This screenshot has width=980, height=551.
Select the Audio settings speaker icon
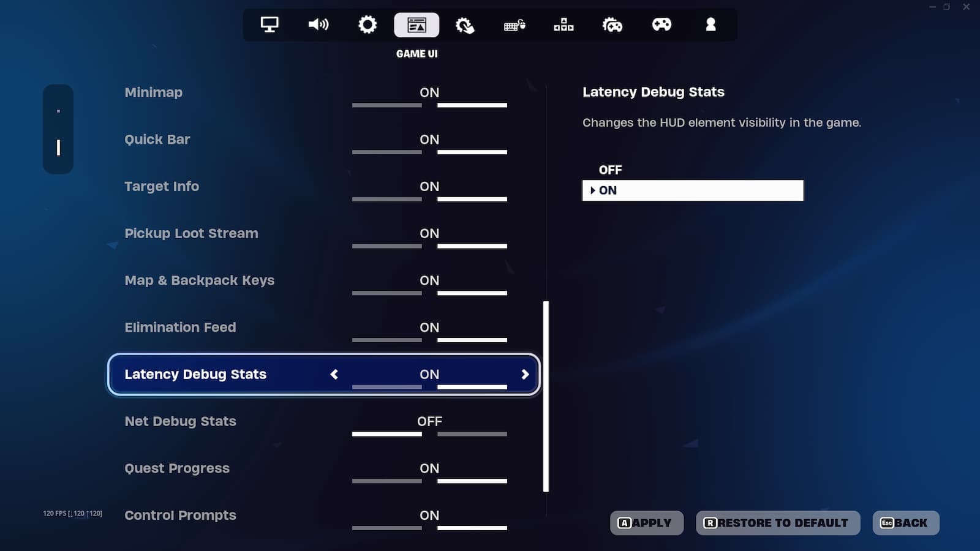point(318,24)
